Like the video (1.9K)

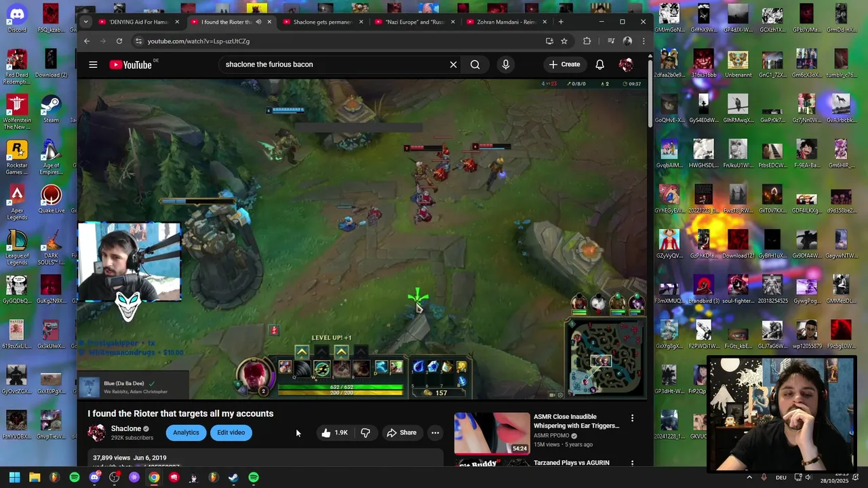(334, 432)
